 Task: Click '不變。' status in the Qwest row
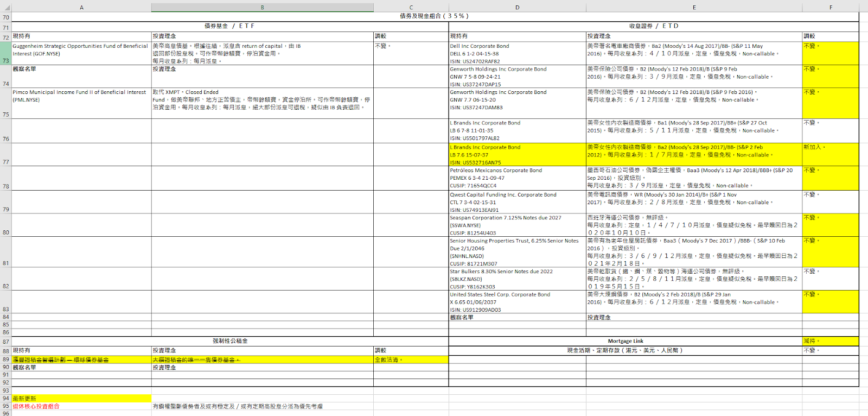pos(831,201)
